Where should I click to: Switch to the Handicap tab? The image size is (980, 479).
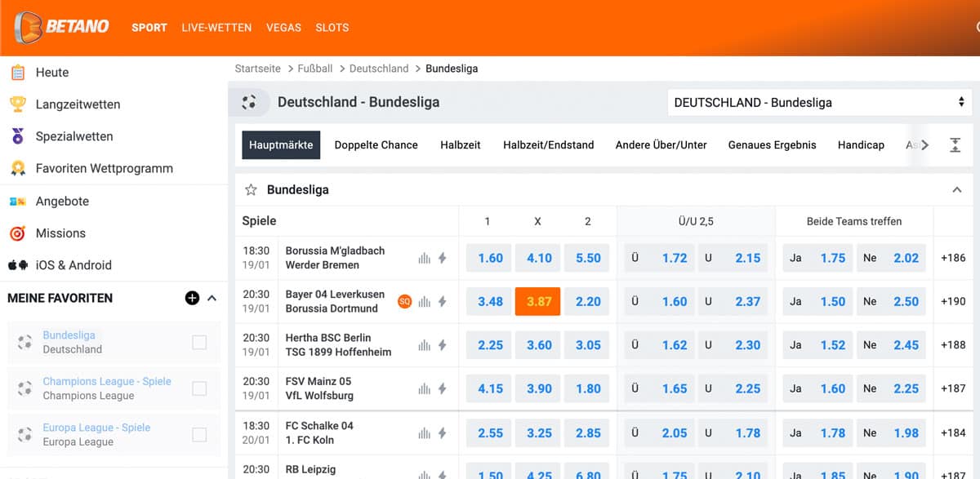point(861,145)
